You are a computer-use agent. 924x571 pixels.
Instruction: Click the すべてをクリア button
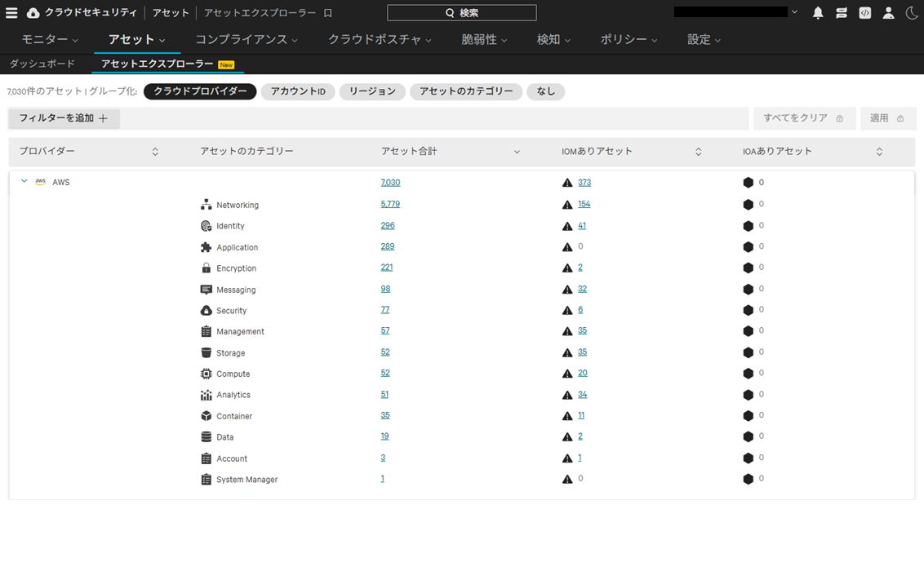coord(804,118)
